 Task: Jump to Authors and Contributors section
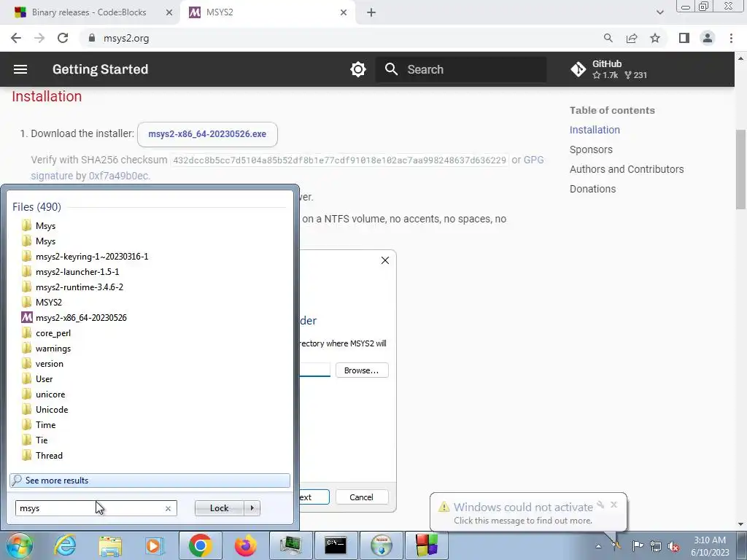pyautogui.click(x=627, y=169)
